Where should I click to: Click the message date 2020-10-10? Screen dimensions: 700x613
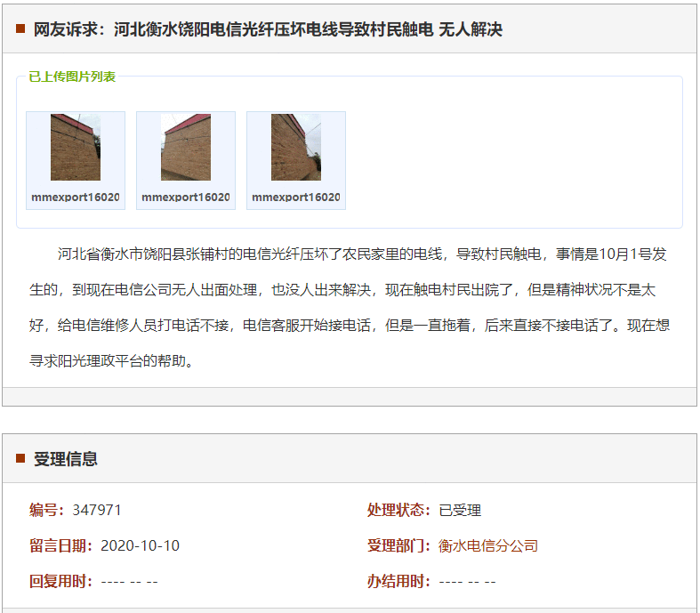(140, 545)
